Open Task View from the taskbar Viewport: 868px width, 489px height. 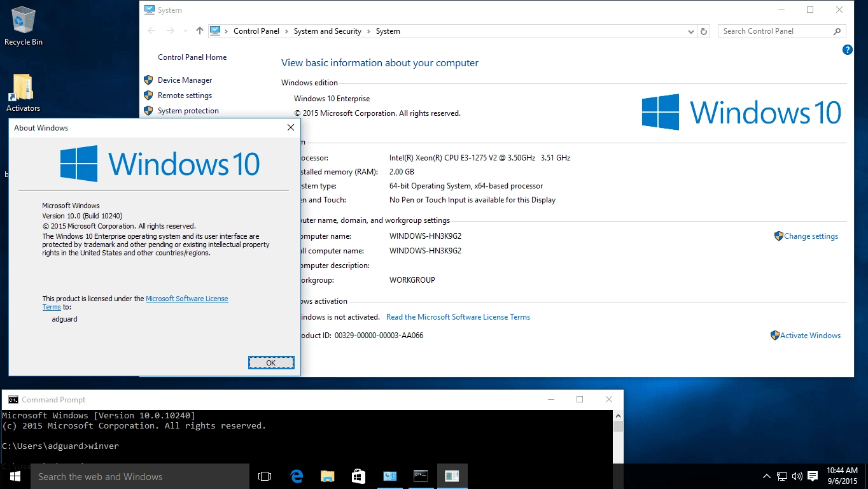[265, 476]
